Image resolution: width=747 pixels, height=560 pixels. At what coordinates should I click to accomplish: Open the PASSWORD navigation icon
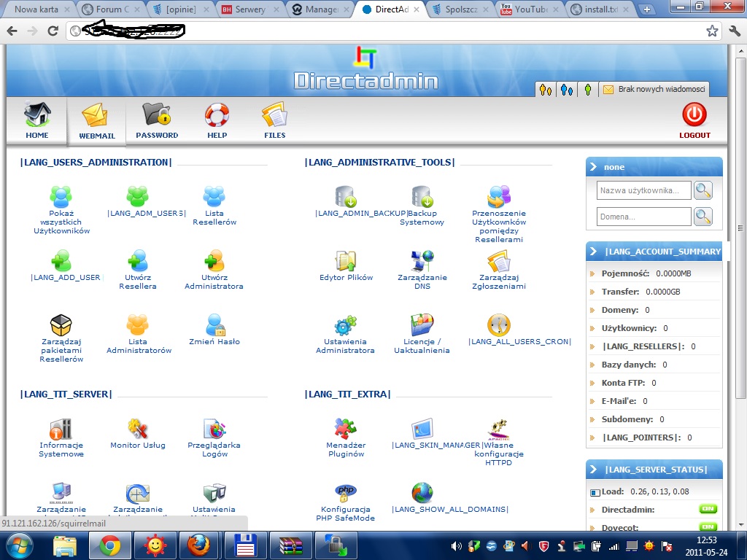[157, 114]
